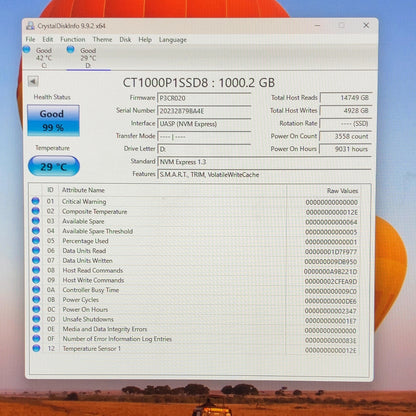
Task: Click the raw value 00000002CFEA9D
Action: [x=331, y=281]
